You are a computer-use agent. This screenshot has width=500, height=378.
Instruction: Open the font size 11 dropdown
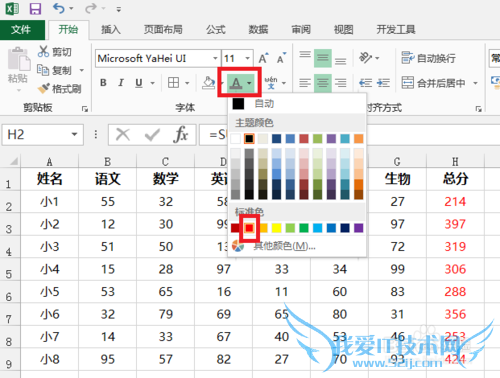[248, 58]
